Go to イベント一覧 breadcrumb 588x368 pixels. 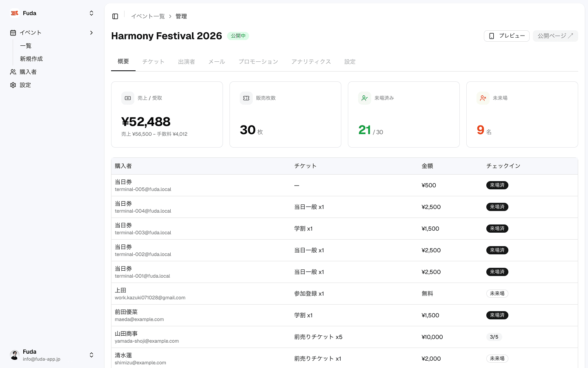coord(148,16)
